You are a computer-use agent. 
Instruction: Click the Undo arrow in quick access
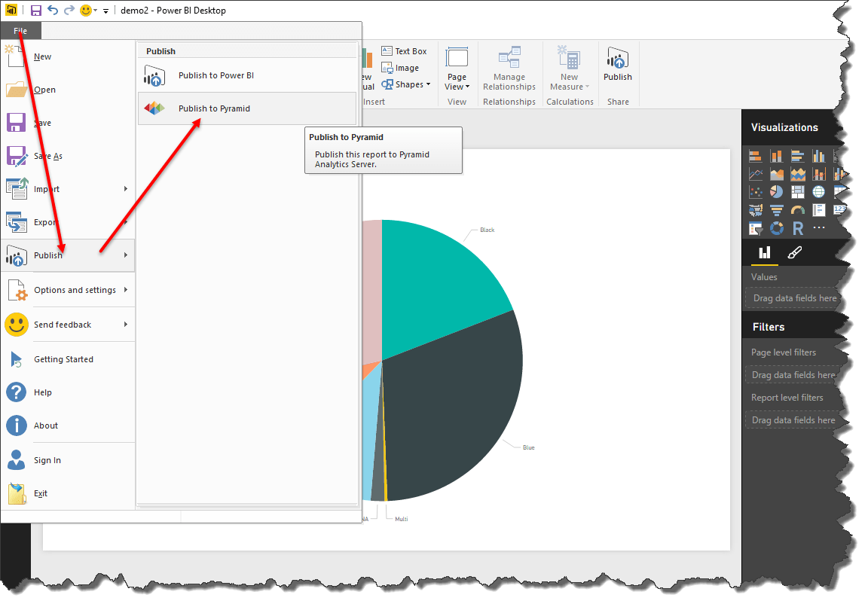pos(52,11)
